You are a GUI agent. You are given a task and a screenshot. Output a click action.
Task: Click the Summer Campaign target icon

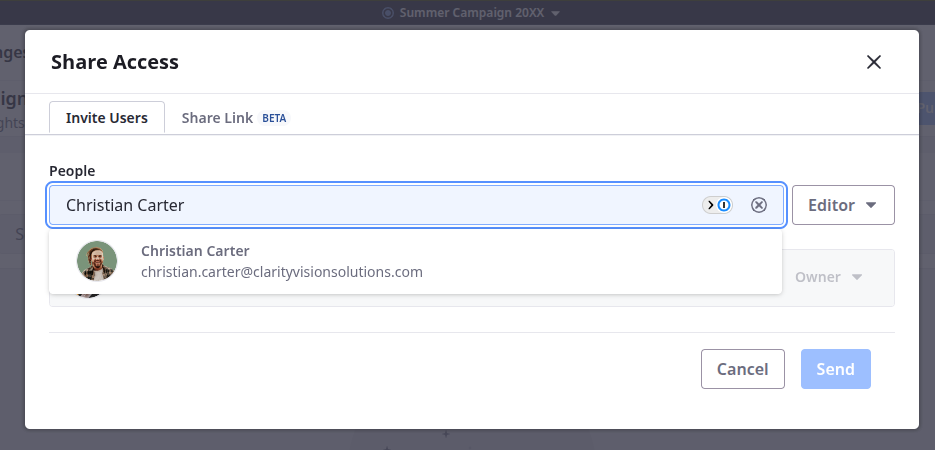pyautogui.click(x=388, y=13)
